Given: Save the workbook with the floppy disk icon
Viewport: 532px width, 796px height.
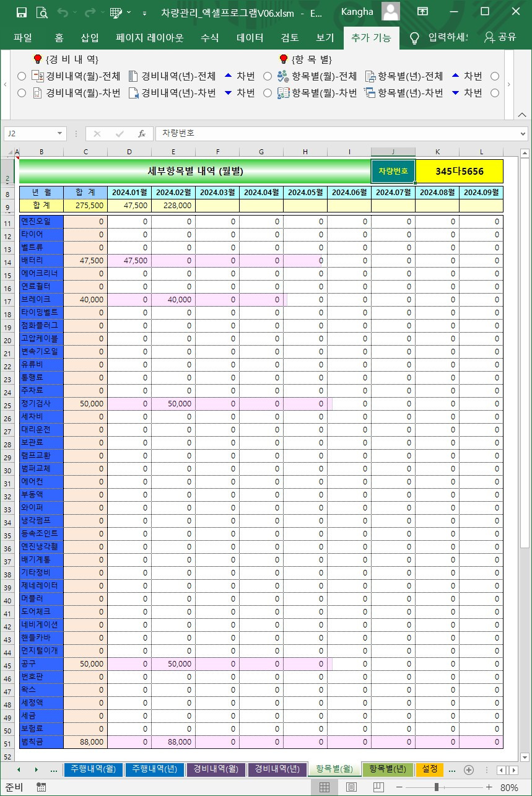Looking at the screenshot, I should [x=21, y=12].
